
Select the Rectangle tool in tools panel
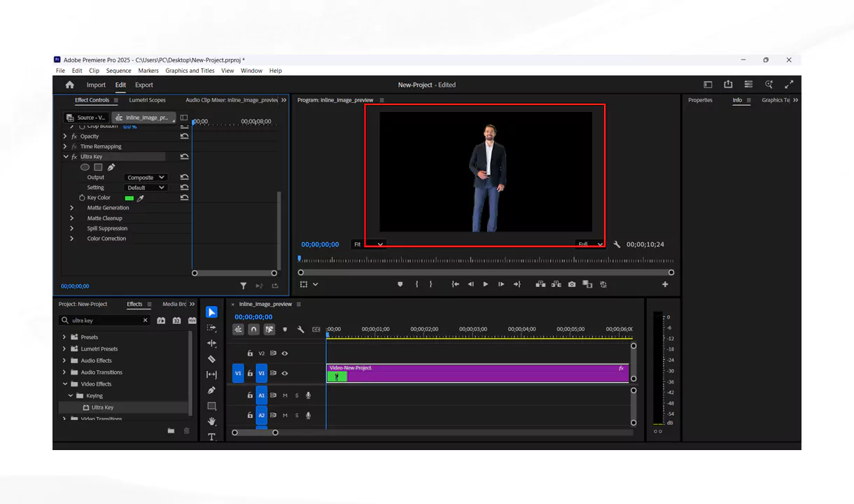211,406
